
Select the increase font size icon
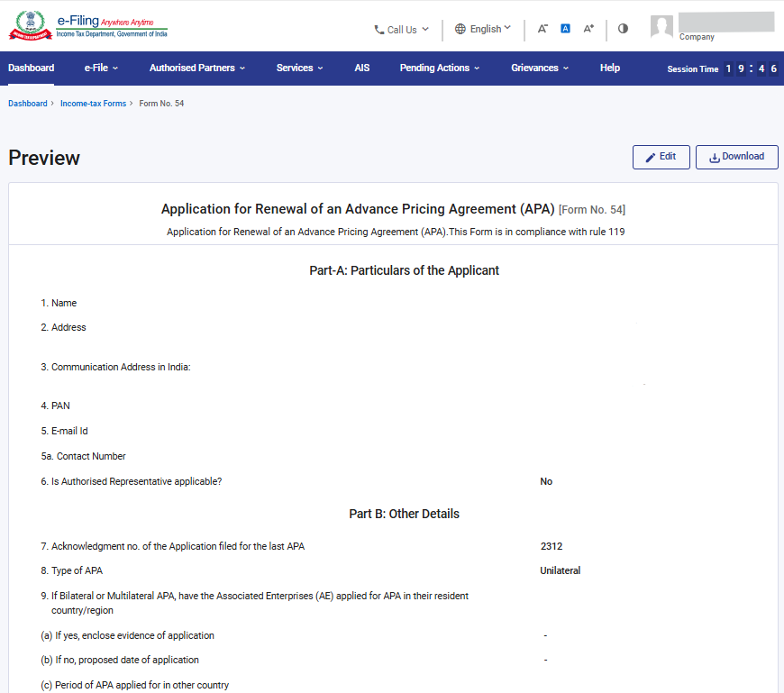[x=588, y=28]
